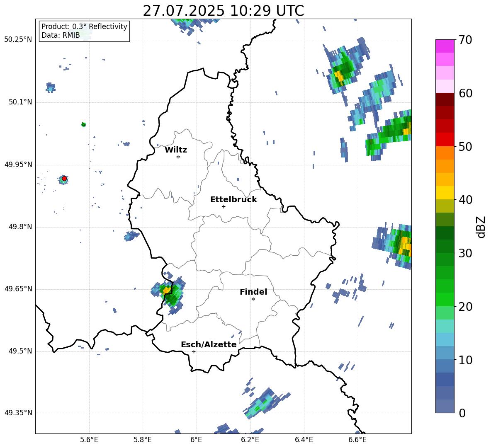
Task: Click the 49.5°N latitude label
Action: [20, 351]
